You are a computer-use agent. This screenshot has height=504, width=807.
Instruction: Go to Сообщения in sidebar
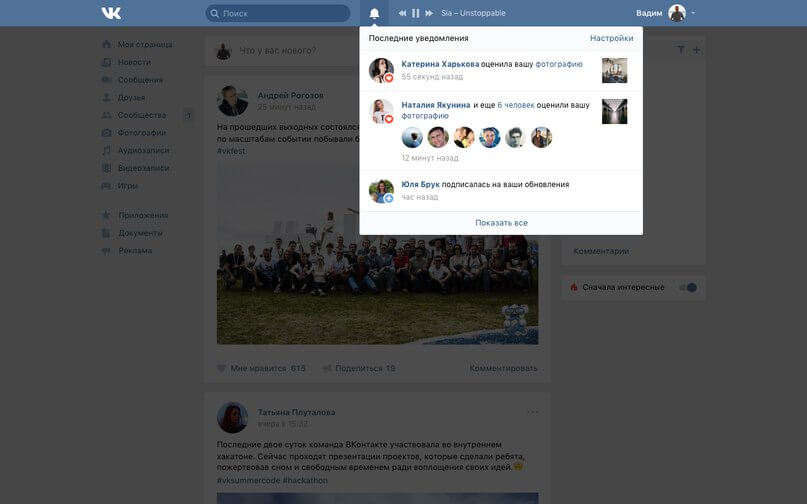click(x=140, y=80)
